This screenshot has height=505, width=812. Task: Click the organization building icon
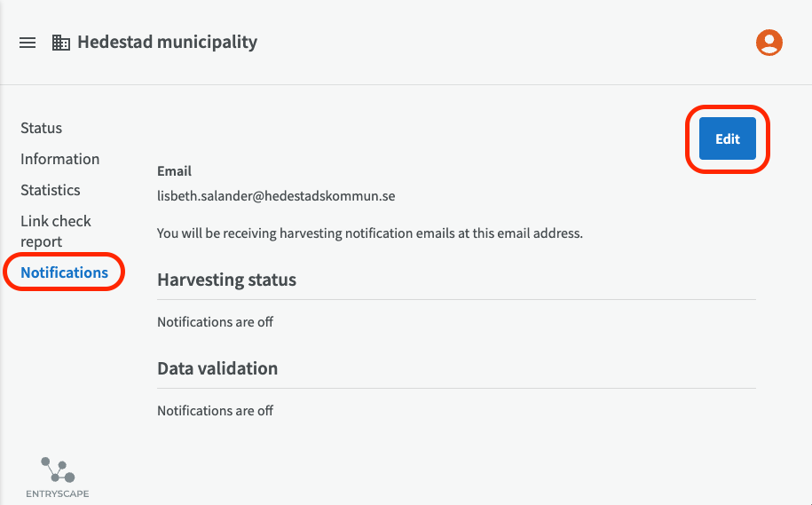point(61,43)
